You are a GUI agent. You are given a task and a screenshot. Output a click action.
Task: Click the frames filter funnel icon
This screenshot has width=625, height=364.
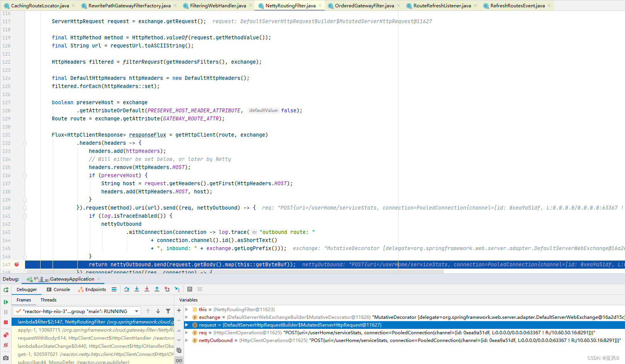point(168,311)
